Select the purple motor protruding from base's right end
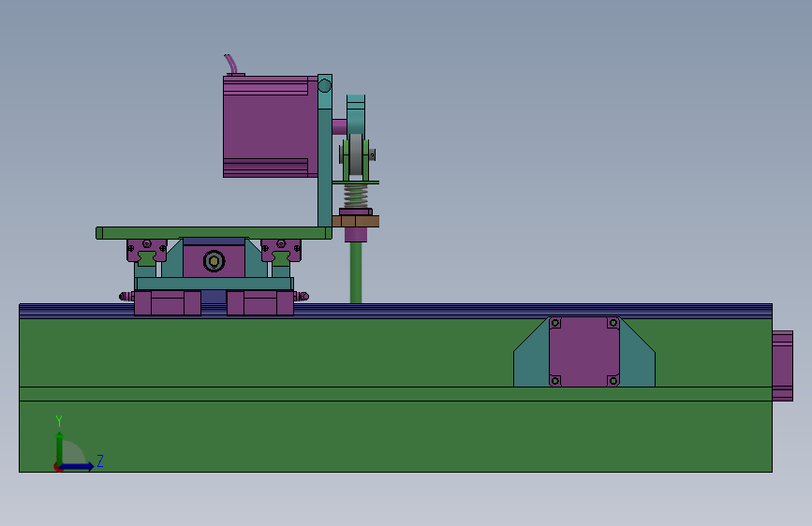 (x=782, y=366)
